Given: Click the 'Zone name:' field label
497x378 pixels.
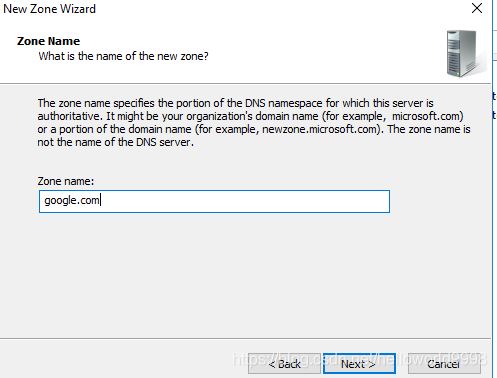Looking at the screenshot, I should [66, 181].
